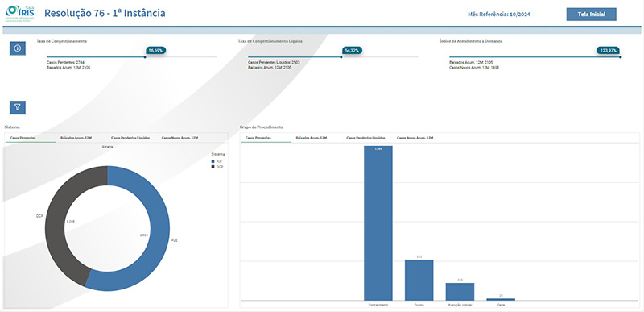Click the 54,32% net congestion indicator
Image resolution: width=644 pixels, height=312 pixels.
pos(352,50)
